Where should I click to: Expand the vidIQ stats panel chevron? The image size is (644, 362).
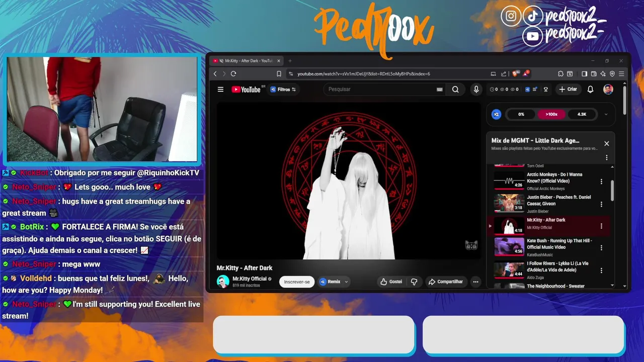coord(606,114)
